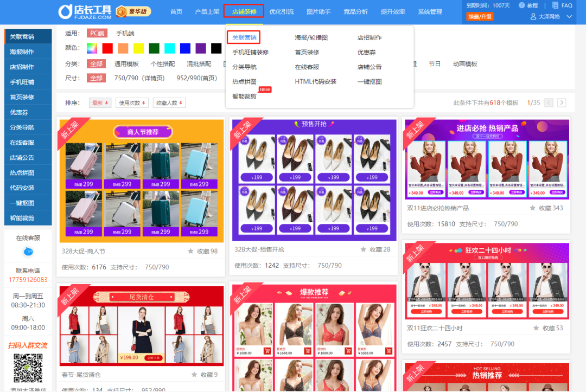
Task: Pick the blue color swatch
Action: [185, 48]
